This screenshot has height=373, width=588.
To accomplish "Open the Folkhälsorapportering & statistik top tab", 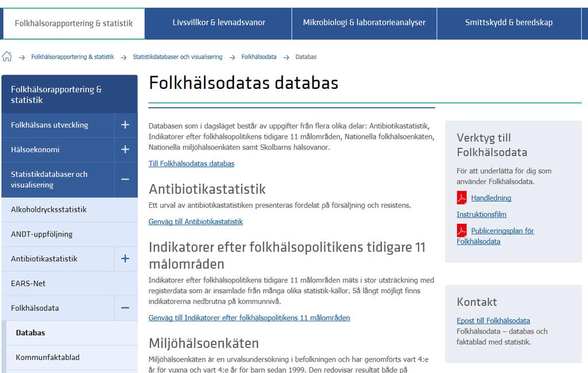I will 74,24.
